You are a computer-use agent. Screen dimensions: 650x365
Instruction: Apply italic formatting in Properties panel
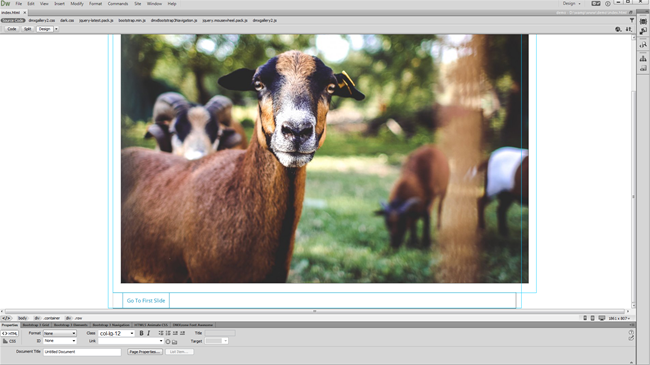(x=148, y=333)
